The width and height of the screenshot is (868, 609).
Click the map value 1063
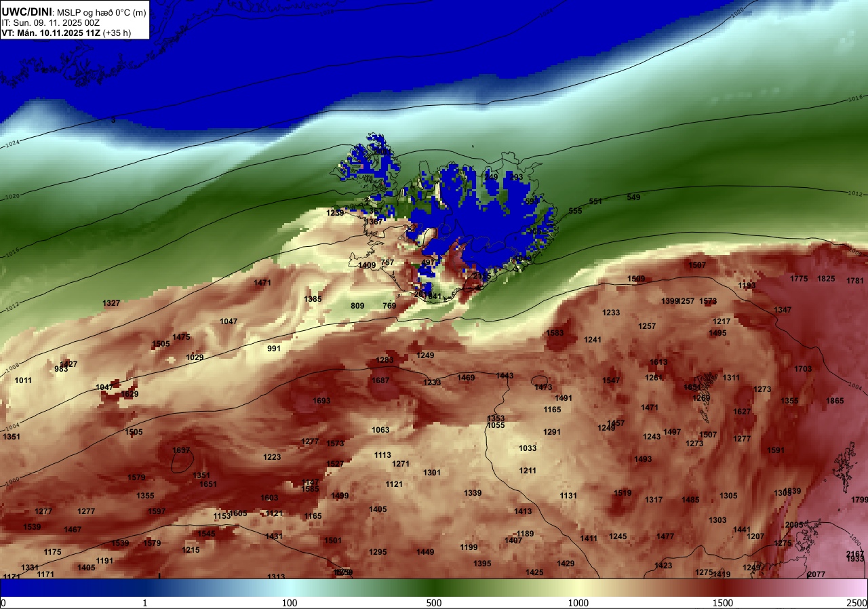(x=380, y=430)
